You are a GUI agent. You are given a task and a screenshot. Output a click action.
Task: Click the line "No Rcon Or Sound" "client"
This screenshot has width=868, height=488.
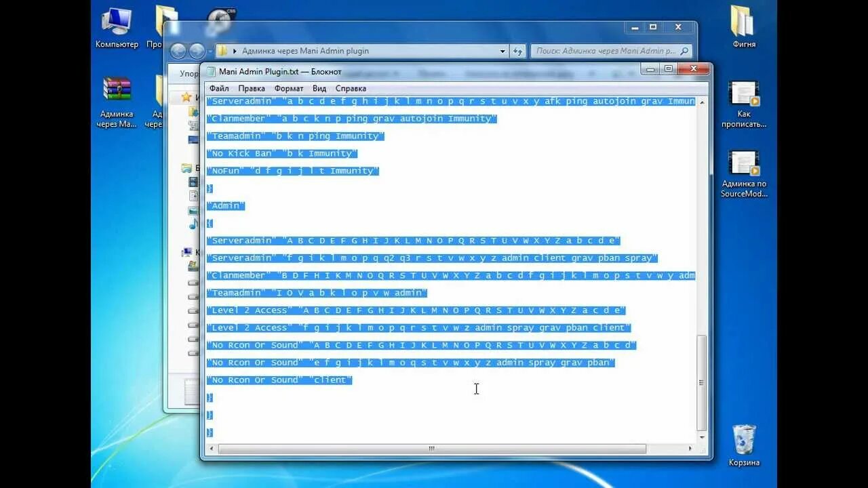(279, 380)
